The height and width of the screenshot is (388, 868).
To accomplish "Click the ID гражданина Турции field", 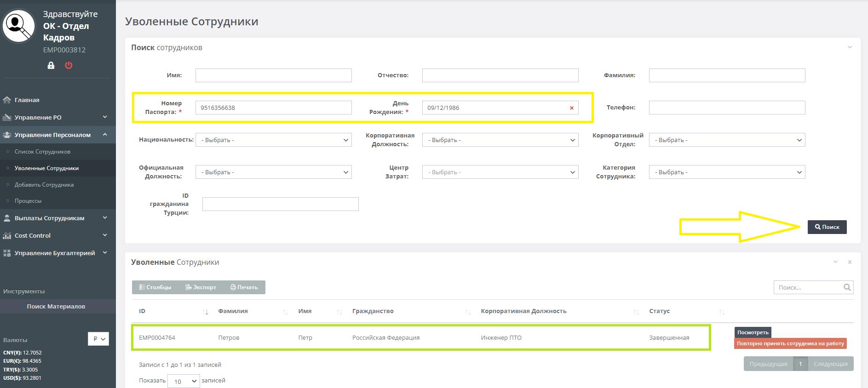I will pos(281,204).
